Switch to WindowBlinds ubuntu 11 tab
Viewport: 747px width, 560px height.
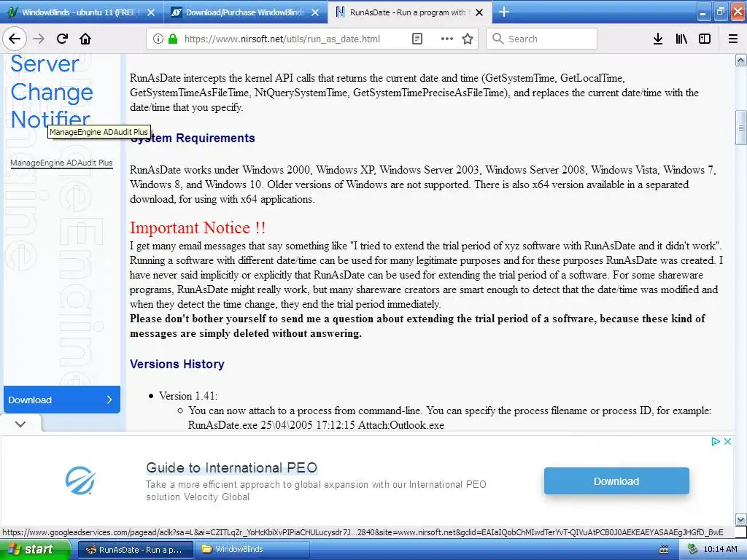pyautogui.click(x=82, y=12)
